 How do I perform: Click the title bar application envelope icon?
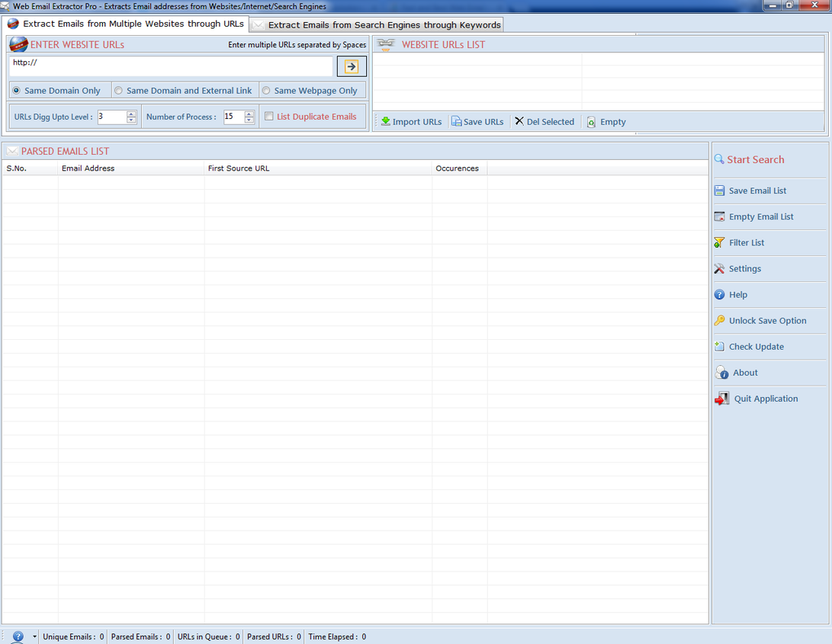(6, 6)
